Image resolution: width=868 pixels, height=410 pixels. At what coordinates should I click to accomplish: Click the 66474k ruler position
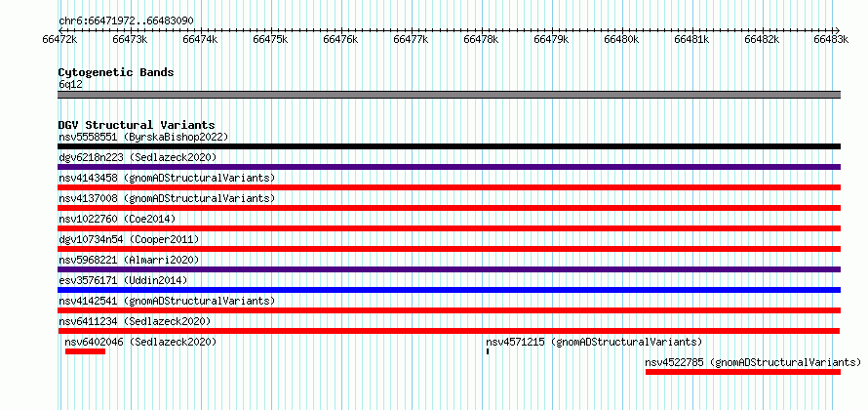200,39
